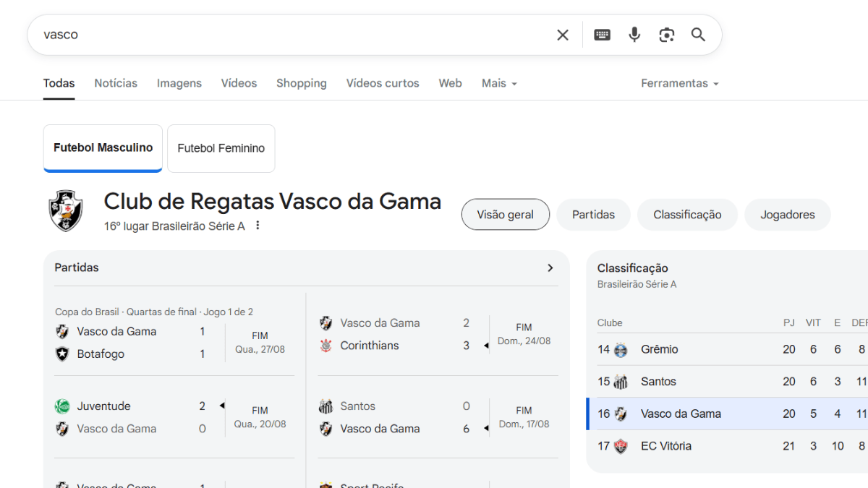The image size is (868, 488).
Task: Open the on-screen keyboard input tool
Action: point(602,35)
